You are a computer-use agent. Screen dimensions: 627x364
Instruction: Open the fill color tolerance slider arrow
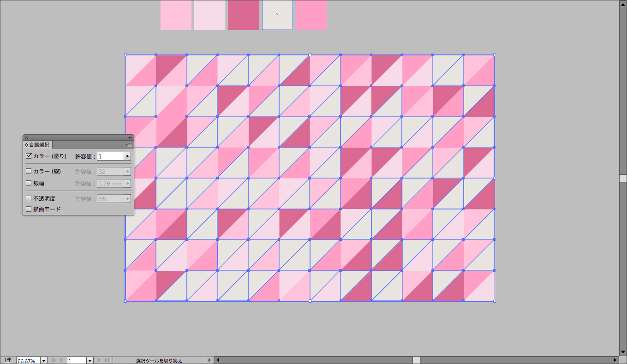pyautogui.click(x=127, y=156)
